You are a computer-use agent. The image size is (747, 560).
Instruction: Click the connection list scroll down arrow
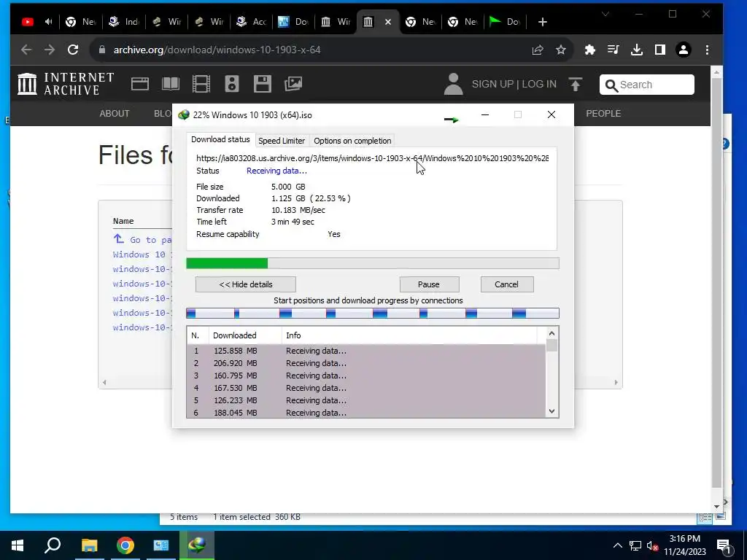[551, 411]
